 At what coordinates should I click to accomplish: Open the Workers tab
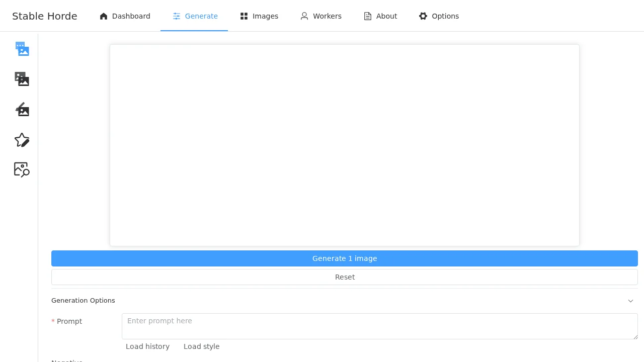click(x=320, y=16)
